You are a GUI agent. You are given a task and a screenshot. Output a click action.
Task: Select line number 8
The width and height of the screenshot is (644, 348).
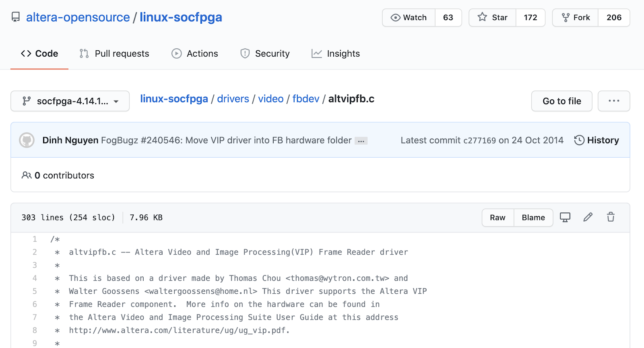(35, 330)
